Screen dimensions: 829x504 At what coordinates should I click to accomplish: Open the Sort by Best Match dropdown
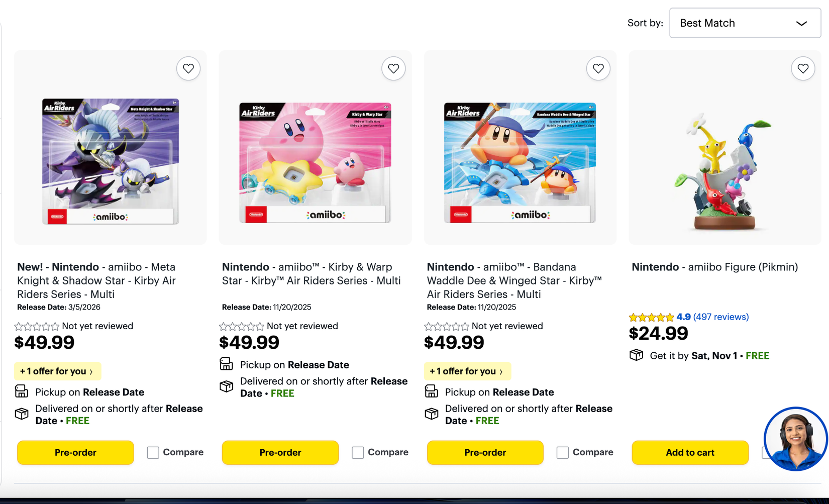click(745, 23)
